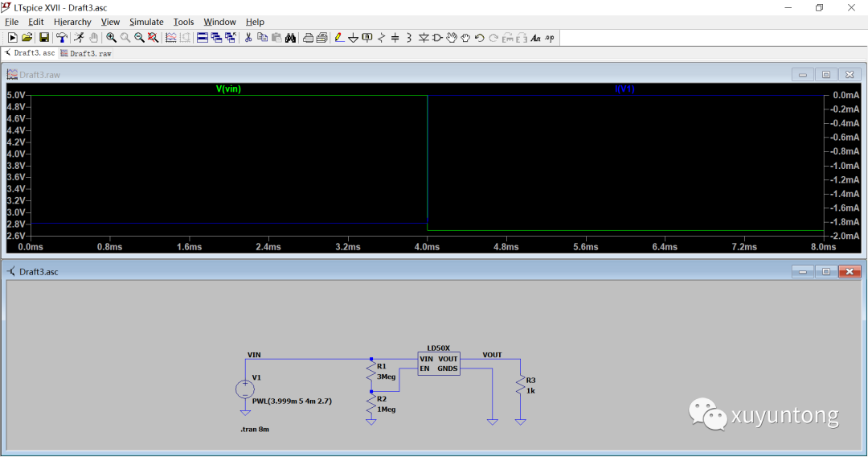The image size is (868, 457).
Task: Open the Tools menu
Action: 183,22
